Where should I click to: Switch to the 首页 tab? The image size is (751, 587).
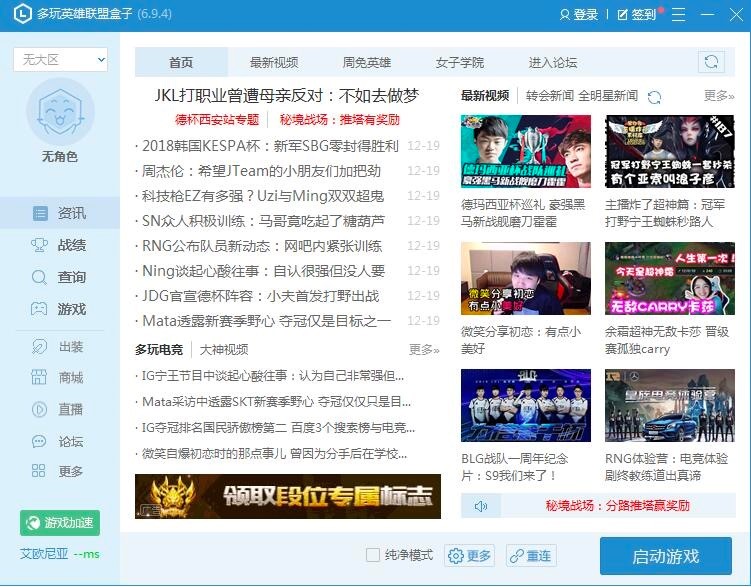[x=181, y=62]
